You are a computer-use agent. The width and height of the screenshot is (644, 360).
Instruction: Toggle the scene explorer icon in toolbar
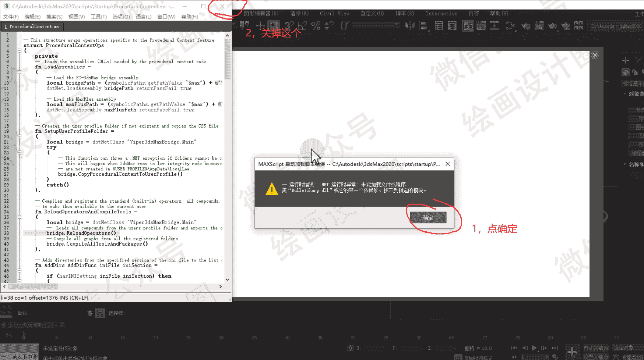pyautogui.click(x=439, y=26)
